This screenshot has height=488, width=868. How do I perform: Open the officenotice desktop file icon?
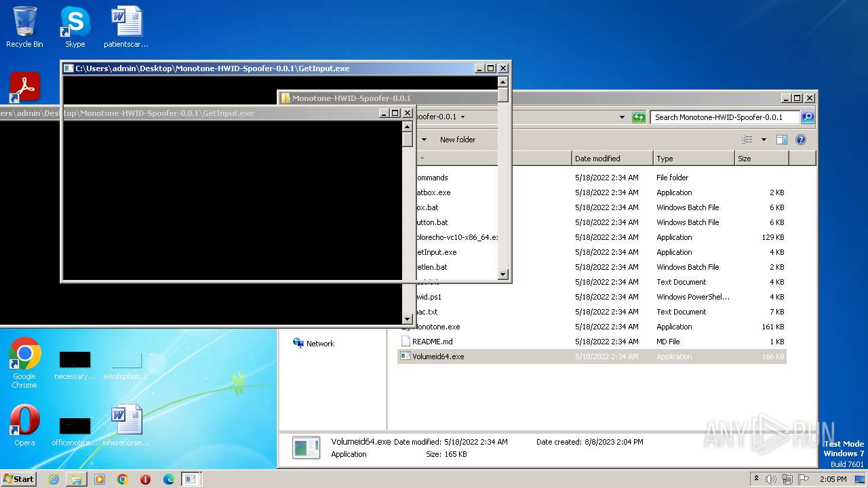75,430
